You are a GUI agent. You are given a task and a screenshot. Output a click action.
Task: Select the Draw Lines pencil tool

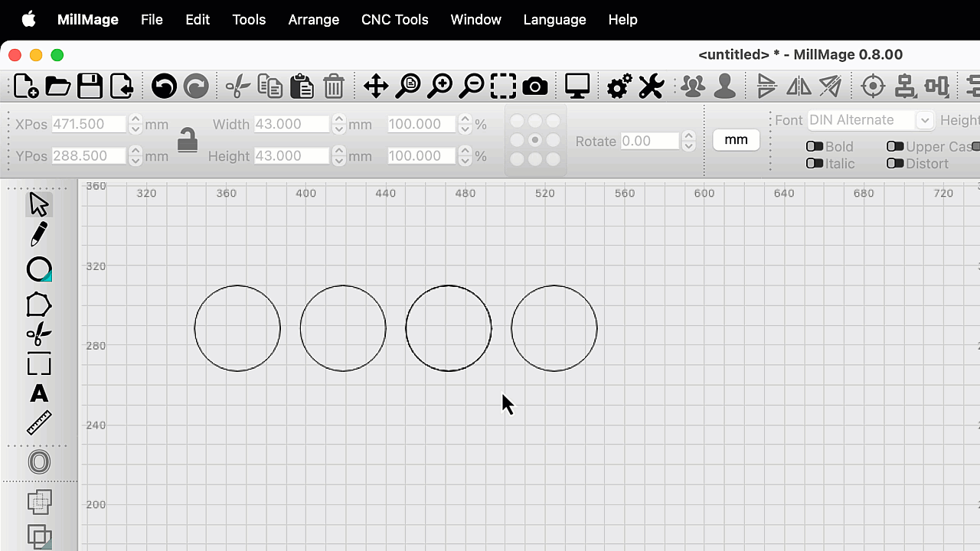pyautogui.click(x=38, y=234)
